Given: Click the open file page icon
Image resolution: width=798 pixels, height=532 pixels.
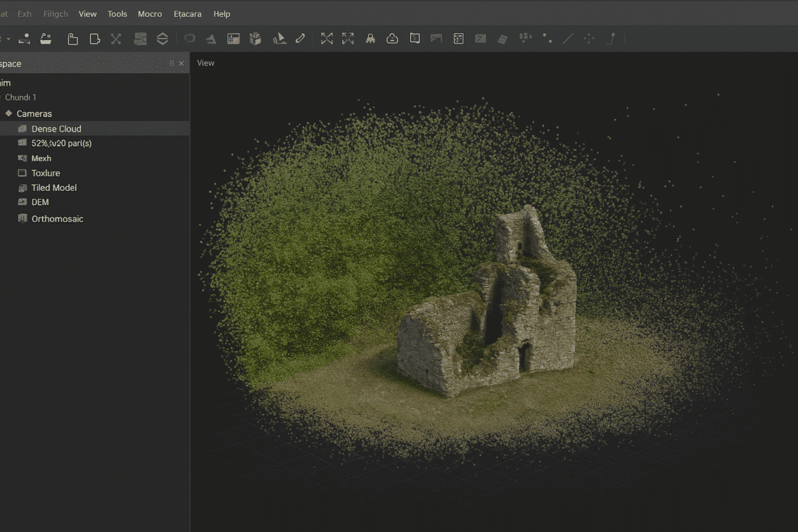Looking at the screenshot, I should [x=95, y=39].
